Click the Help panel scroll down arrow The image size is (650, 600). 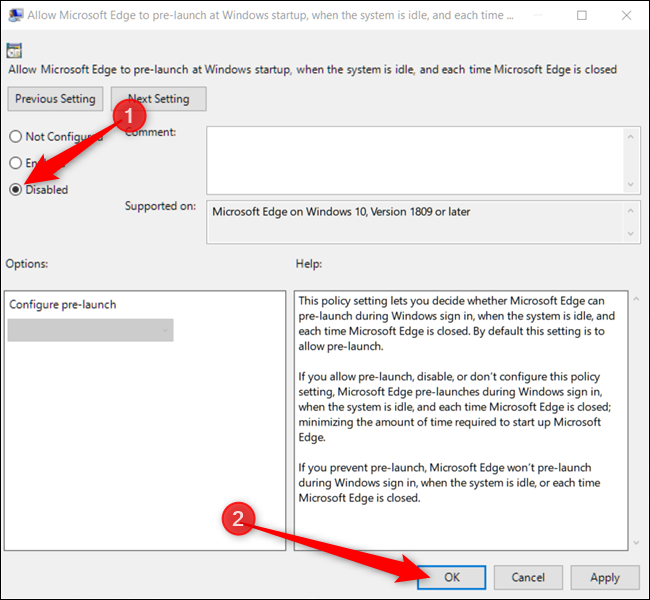(636, 543)
